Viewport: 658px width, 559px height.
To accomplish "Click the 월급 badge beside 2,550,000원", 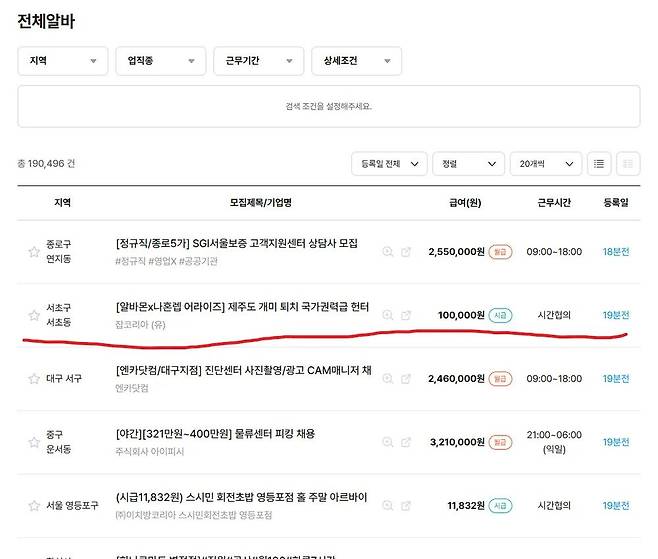I will coord(500,252).
